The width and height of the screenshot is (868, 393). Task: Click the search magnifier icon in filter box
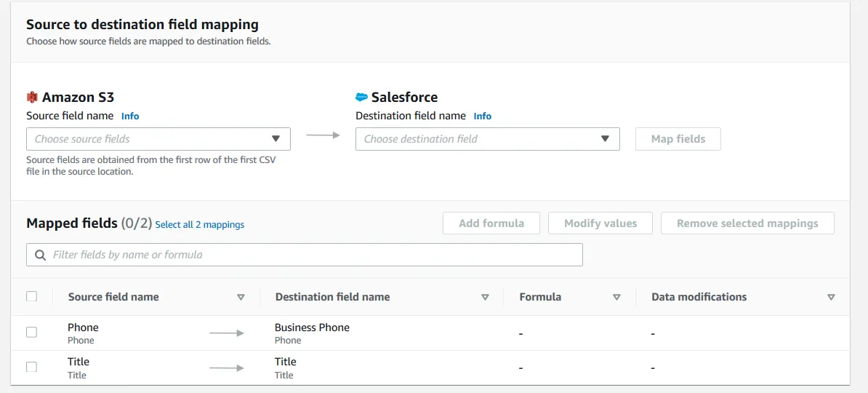pos(40,255)
